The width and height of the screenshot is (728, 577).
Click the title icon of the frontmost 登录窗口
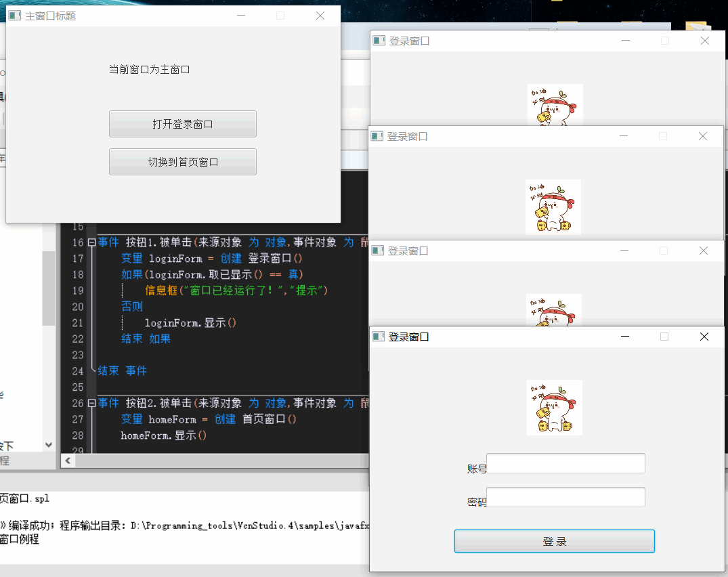click(x=379, y=337)
